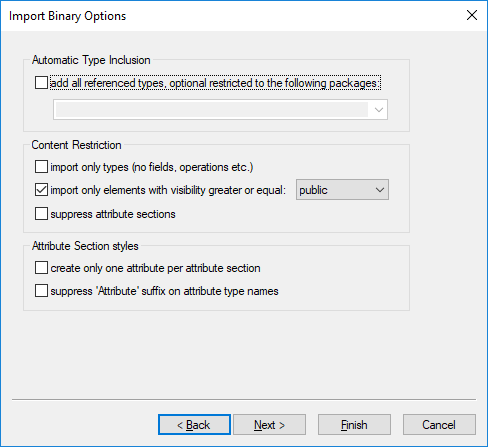
Task: Open the public visibility dropdown
Action: pyautogui.click(x=342, y=190)
